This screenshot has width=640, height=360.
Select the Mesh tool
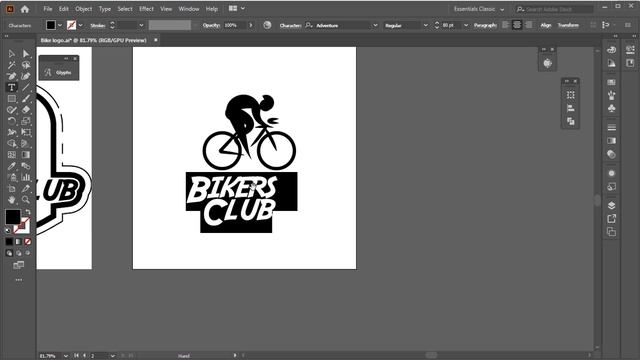pos(11,155)
